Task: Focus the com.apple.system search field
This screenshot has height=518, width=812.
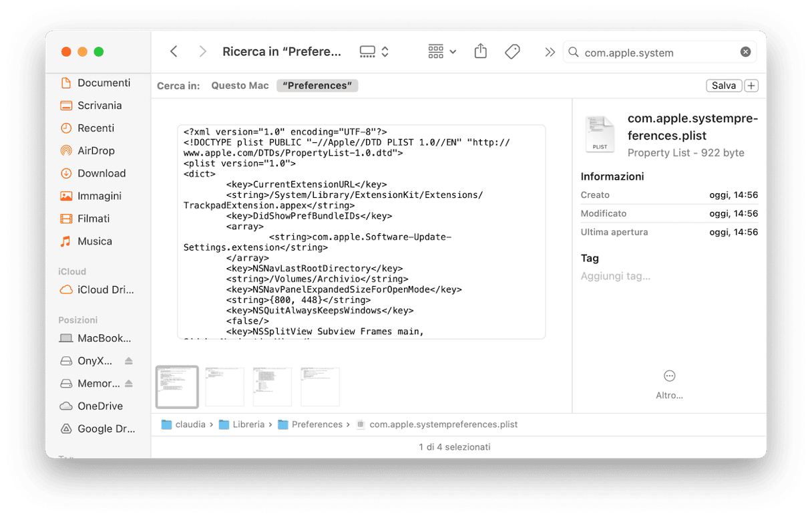Action: click(x=660, y=52)
